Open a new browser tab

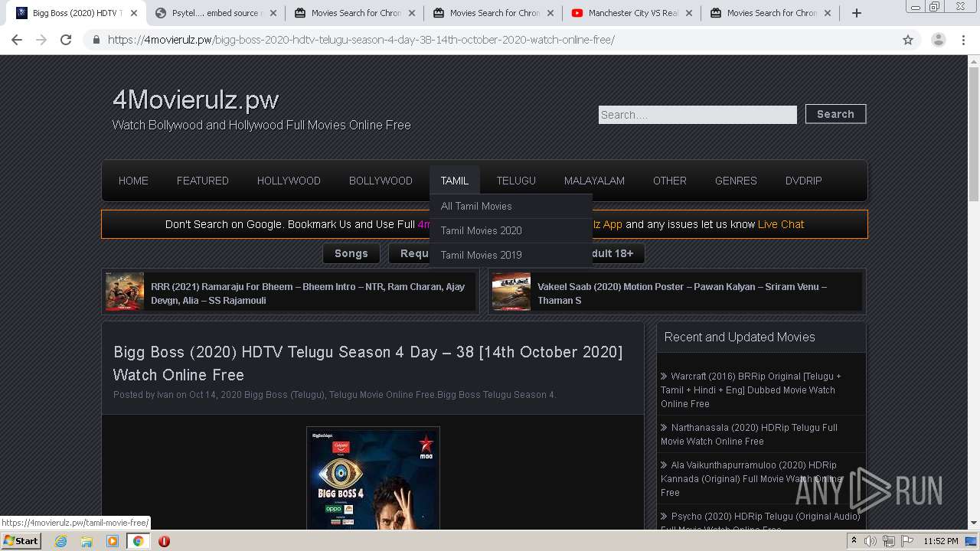point(857,13)
